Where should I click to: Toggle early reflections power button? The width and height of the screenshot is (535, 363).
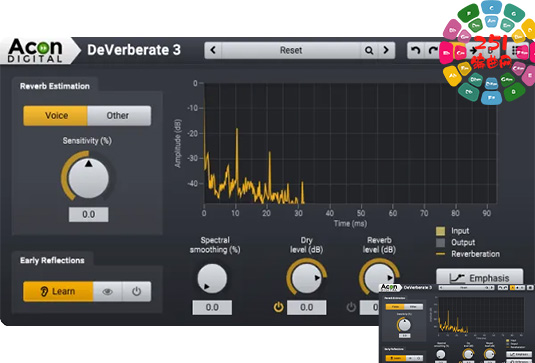click(x=136, y=291)
